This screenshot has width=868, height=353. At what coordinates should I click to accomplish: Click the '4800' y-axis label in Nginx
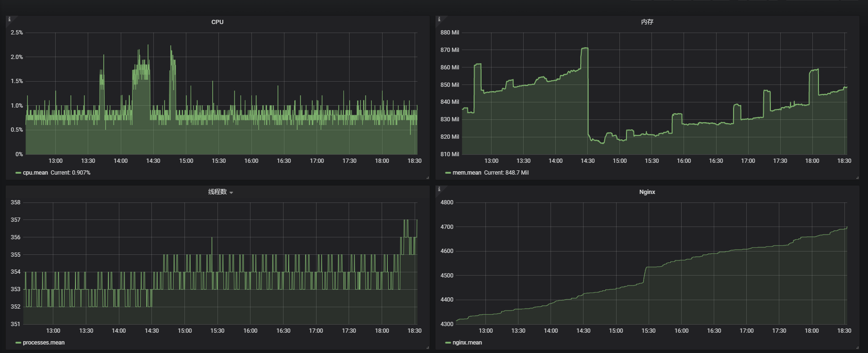pos(447,202)
